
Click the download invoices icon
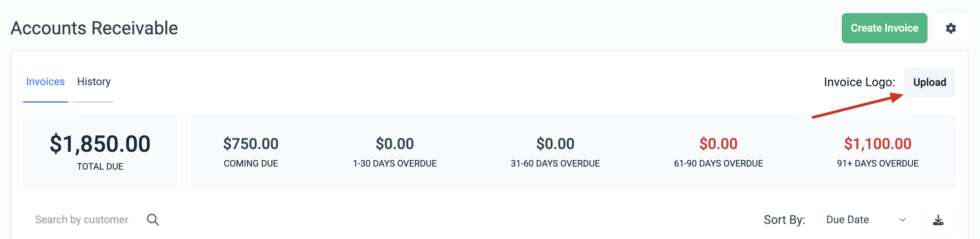[x=938, y=220]
